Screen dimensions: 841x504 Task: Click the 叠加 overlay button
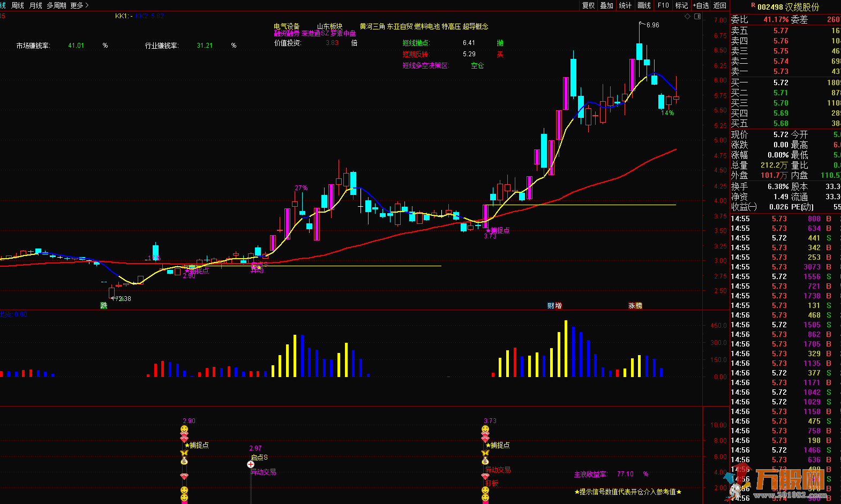pos(607,5)
